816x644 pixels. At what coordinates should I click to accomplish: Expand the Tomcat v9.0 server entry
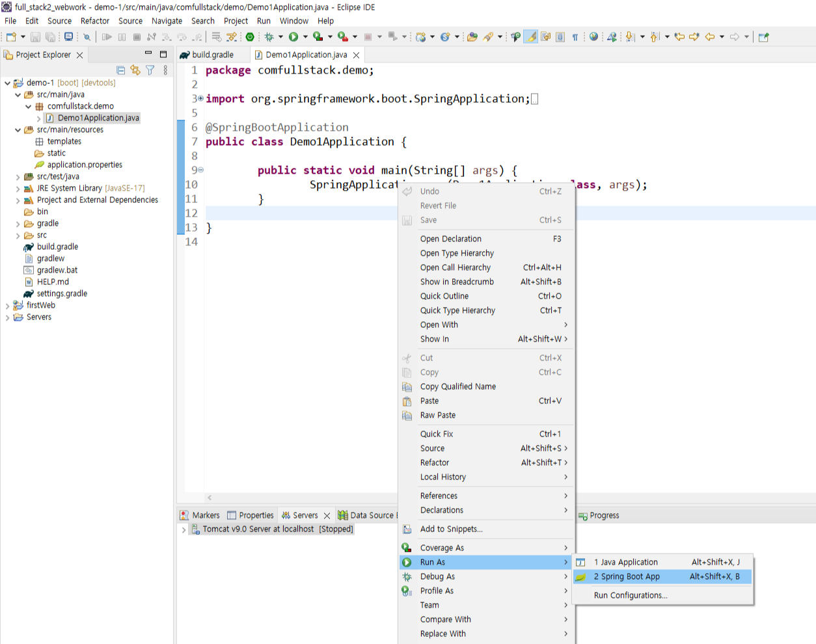[184, 530]
